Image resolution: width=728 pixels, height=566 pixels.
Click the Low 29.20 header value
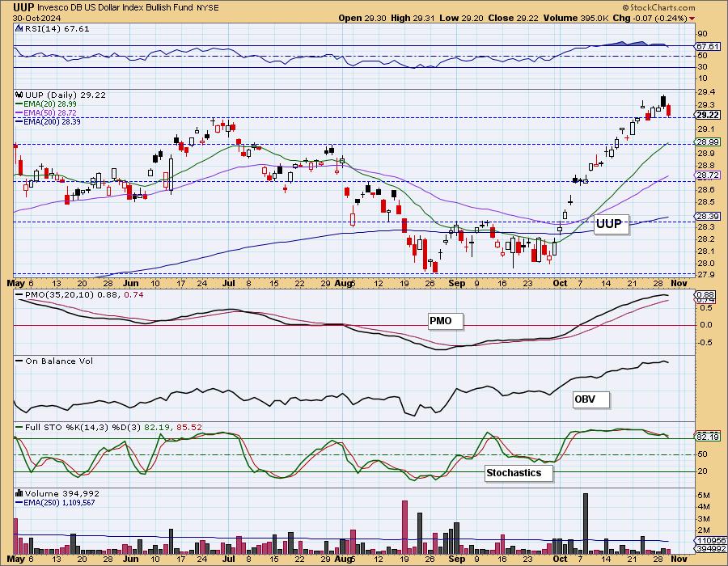click(x=462, y=18)
